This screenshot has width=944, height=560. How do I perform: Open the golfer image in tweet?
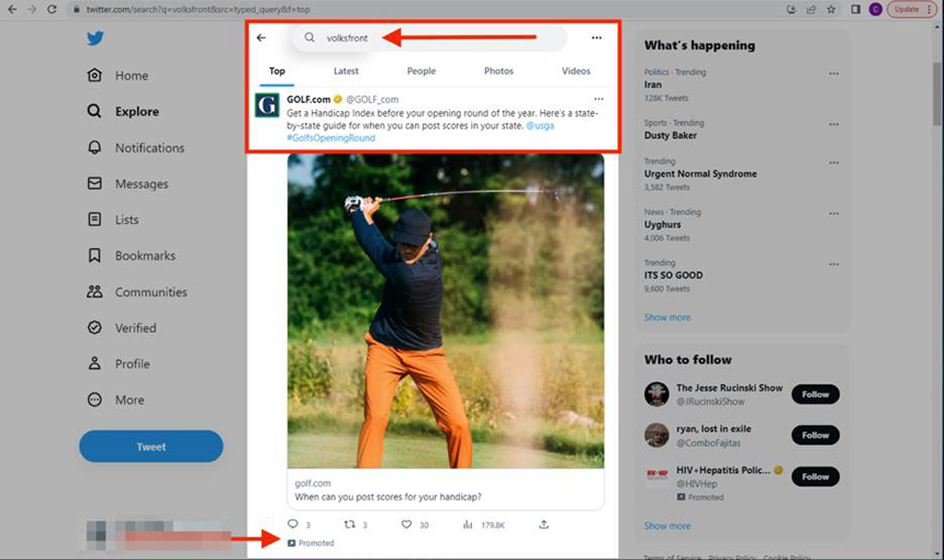pyautogui.click(x=445, y=310)
